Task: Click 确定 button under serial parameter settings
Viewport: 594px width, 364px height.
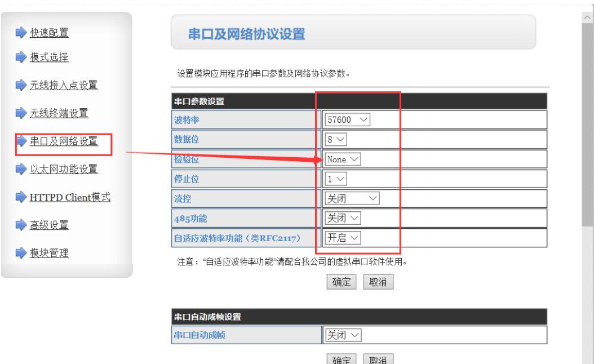Action: pyautogui.click(x=341, y=282)
